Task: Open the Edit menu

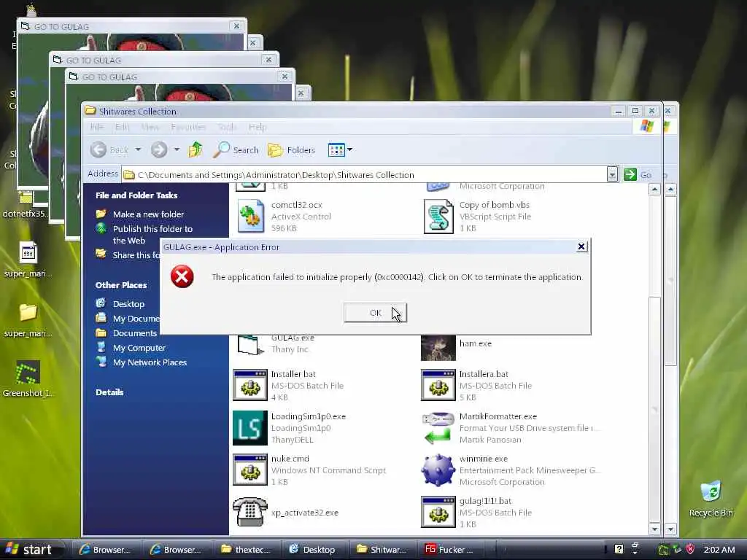Action: 122,127
